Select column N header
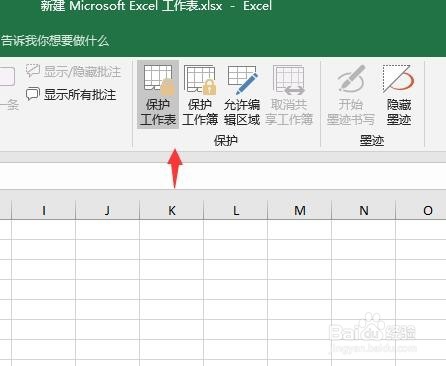The height and width of the screenshot is (366, 446). click(x=363, y=210)
